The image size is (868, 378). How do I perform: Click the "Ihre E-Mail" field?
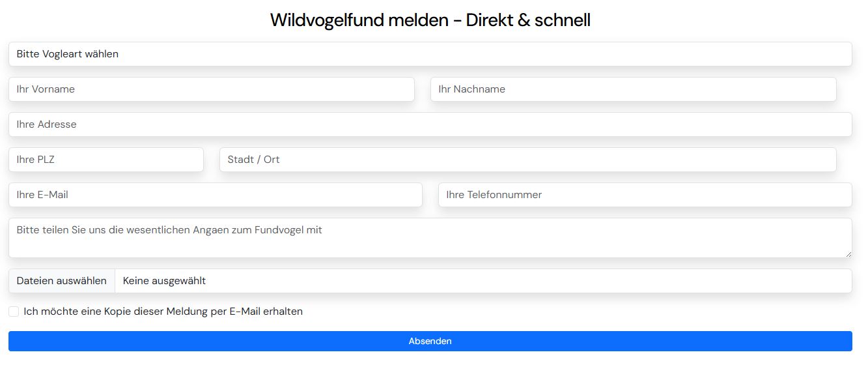(x=215, y=195)
